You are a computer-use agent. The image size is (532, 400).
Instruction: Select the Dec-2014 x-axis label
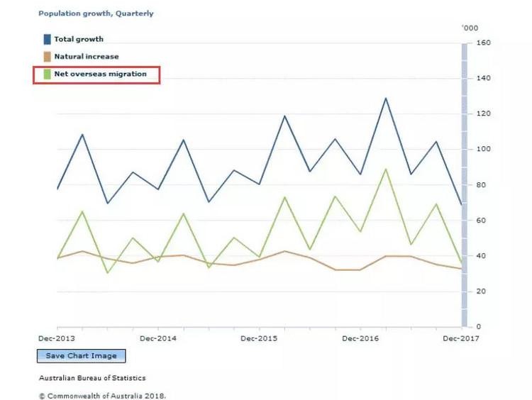click(157, 338)
